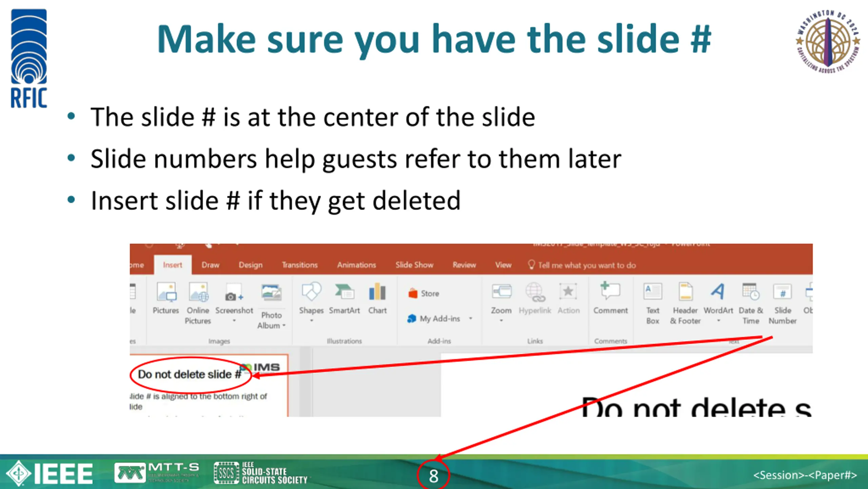
Task: Open the Review tab
Action: coord(464,265)
